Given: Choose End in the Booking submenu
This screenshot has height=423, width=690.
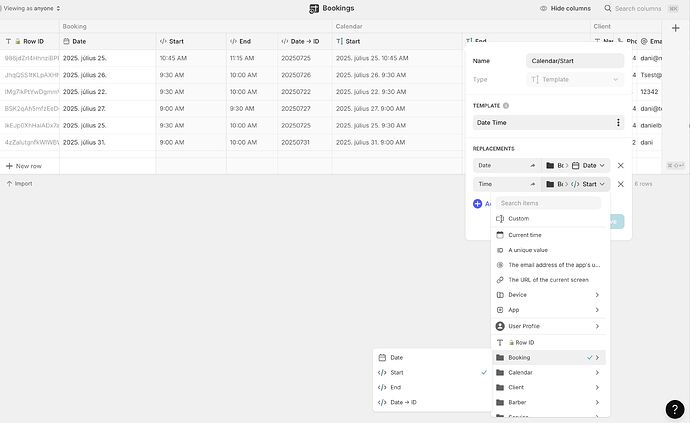Looking at the screenshot, I should tap(432, 387).
